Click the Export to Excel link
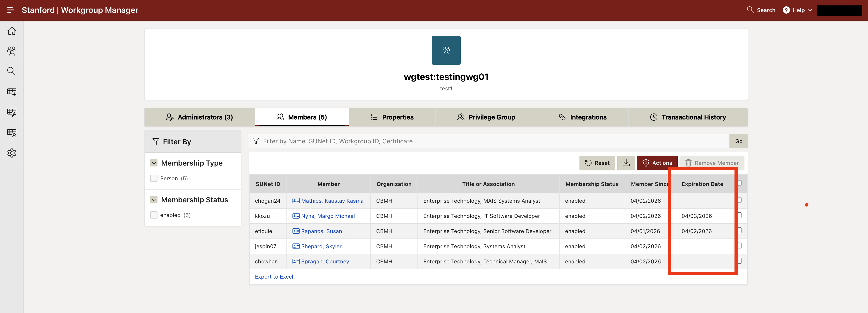Screen dimensions: 868x313 tap(274, 277)
